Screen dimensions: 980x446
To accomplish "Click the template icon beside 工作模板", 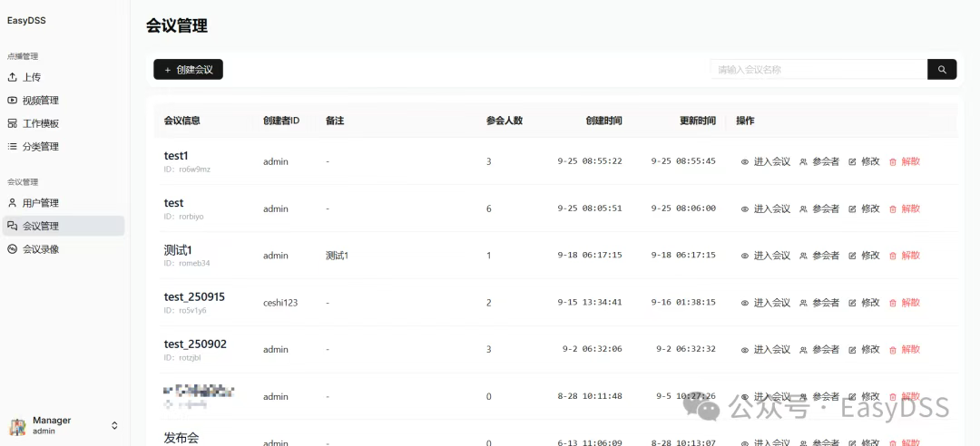I will (x=12, y=123).
